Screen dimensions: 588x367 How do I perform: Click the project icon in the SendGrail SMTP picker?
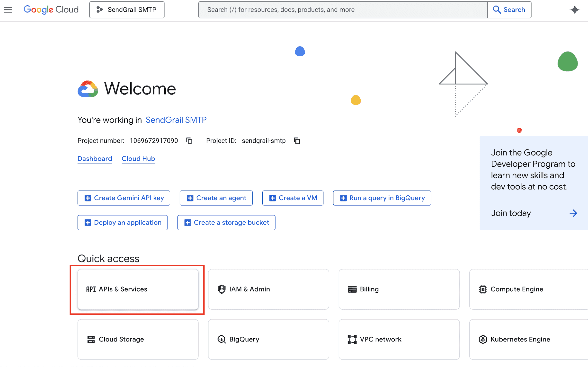[x=99, y=9]
